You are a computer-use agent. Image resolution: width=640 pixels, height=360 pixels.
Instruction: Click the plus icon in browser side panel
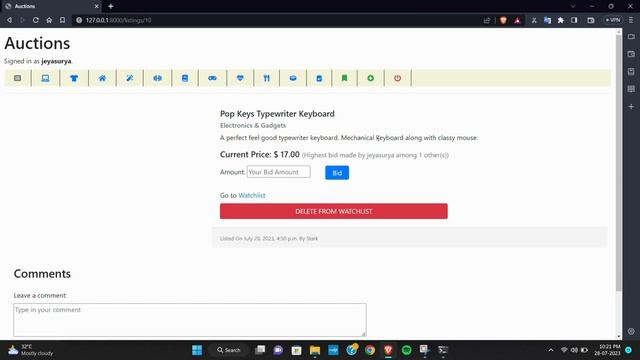click(x=631, y=107)
